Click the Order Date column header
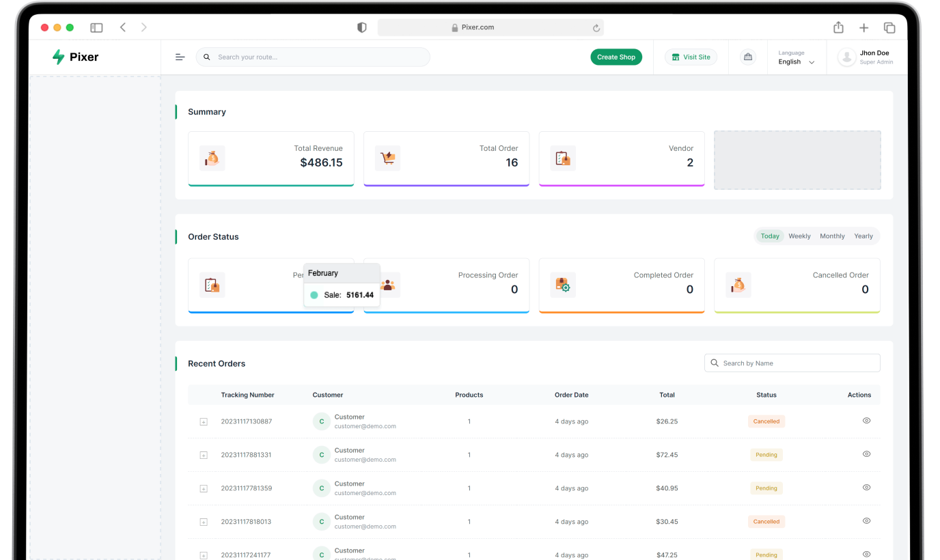Image resolution: width=940 pixels, height=560 pixels. pos(571,395)
